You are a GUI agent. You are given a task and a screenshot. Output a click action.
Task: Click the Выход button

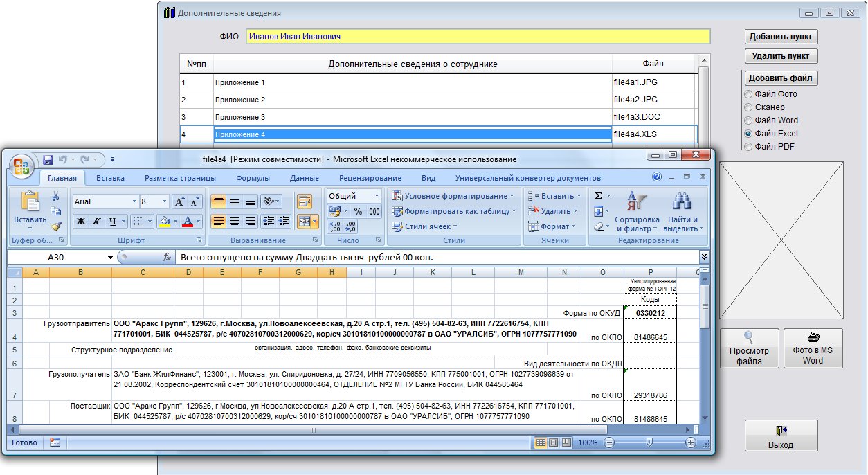781,436
